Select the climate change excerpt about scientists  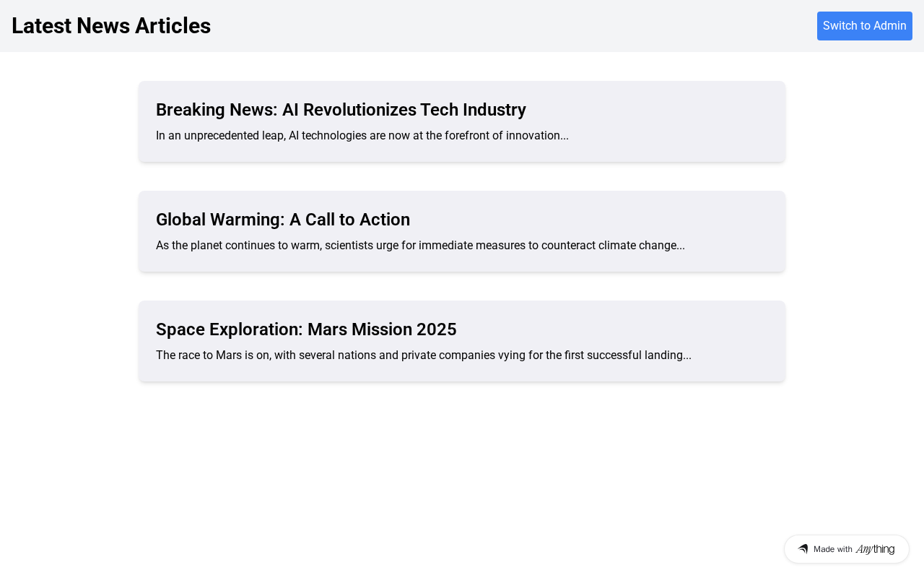pyautogui.click(x=420, y=246)
